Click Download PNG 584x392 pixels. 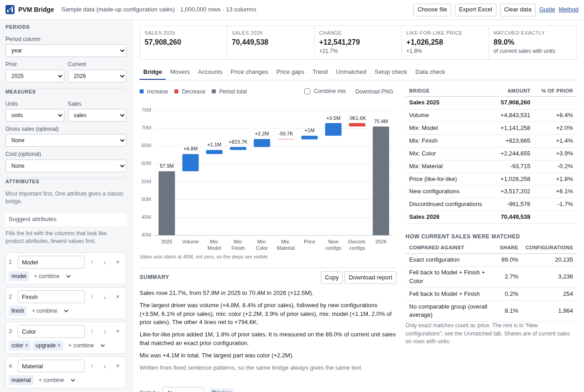point(374,92)
